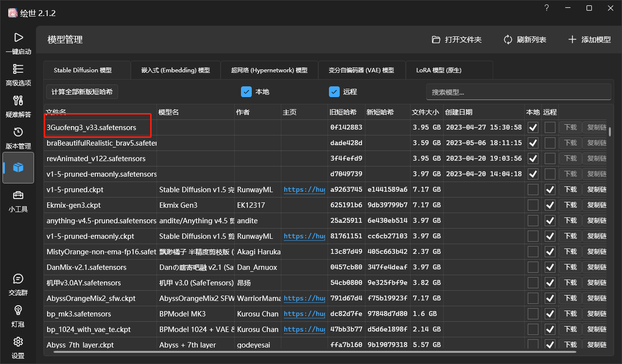The width and height of the screenshot is (622, 364).
Task: Select the model management cube icon
Action: [x=18, y=167]
